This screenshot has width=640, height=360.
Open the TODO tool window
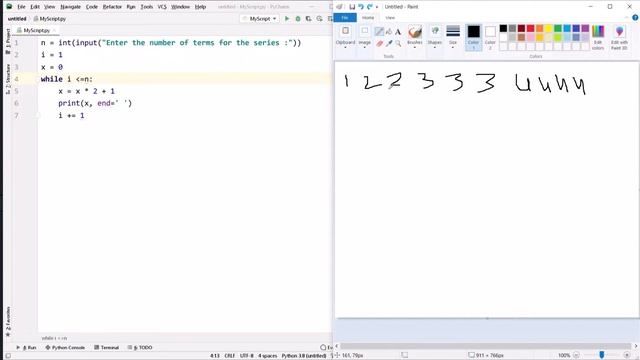[140, 347]
